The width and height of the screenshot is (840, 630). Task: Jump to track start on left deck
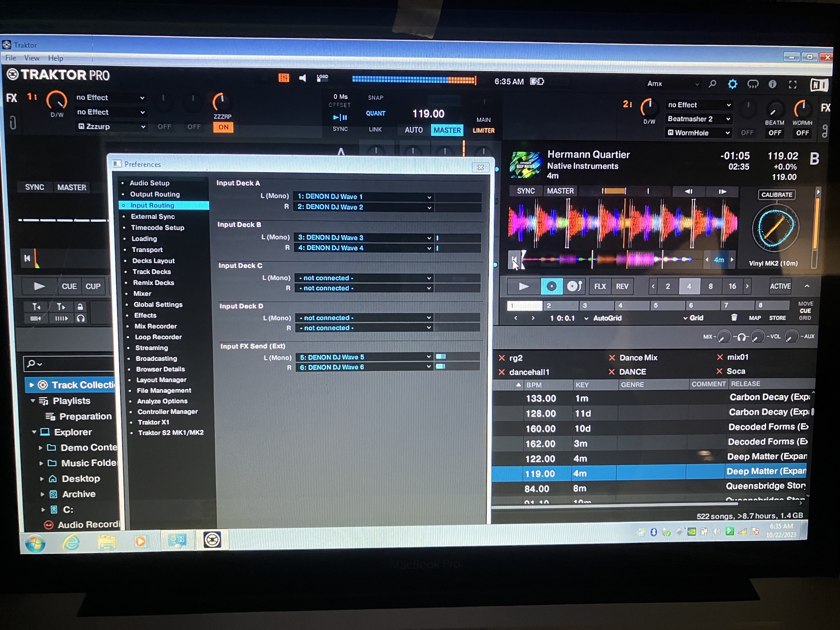pyautogui.click(x=27, y=258)
